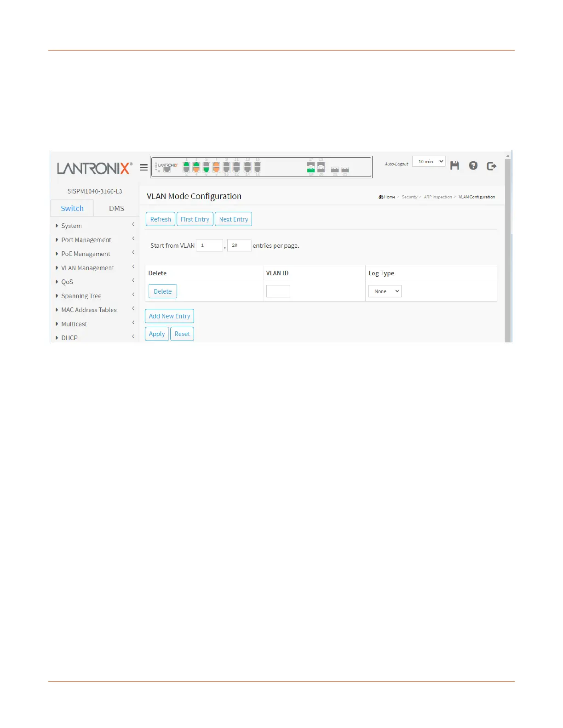This screenshot has height=728, width=563.
Task: Focus the entries per page field
Action: (239, 245)
